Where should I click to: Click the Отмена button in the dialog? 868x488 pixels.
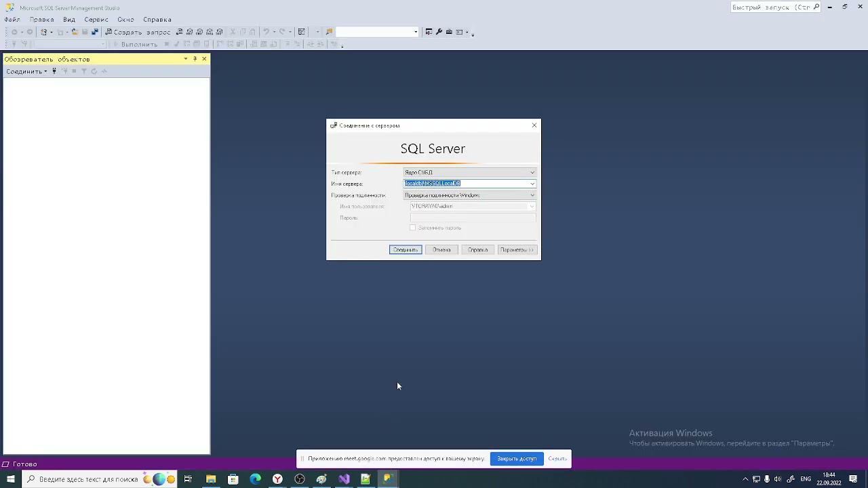[441, 249]
